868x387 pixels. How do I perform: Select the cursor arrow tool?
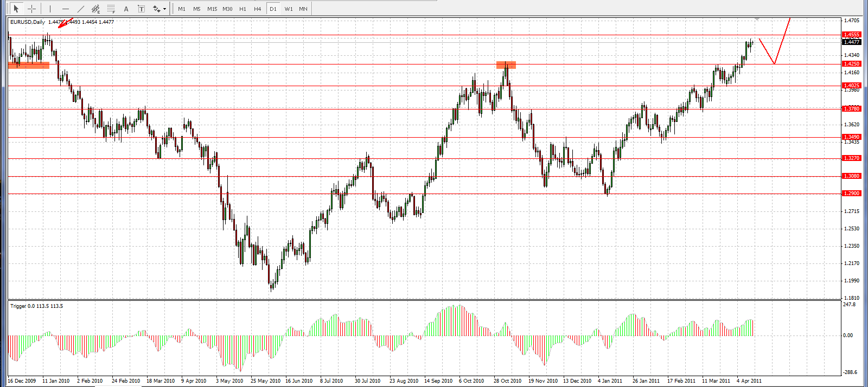click(x=16, y=9)
